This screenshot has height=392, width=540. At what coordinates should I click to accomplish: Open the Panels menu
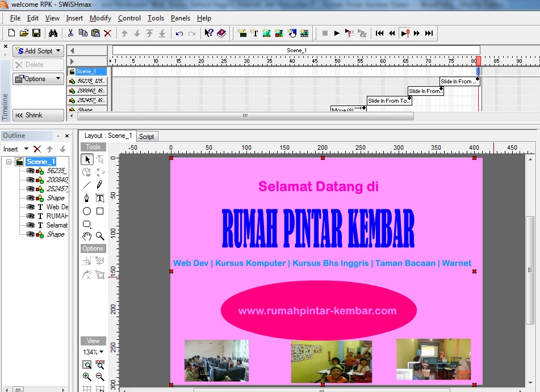[x=181, y=18]
